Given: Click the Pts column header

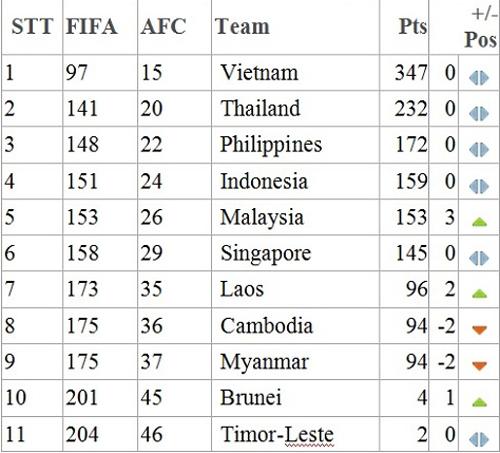Looking at the screenshot, I should pos(413,27).
